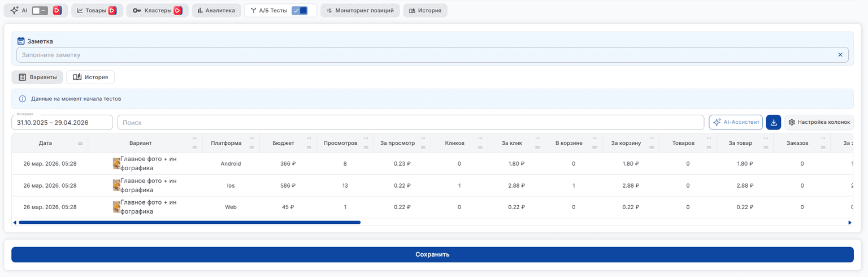Viewport: 868px width, 277px height.
Task: Open hamburger menu of the Платформа column
Action: 252,148
